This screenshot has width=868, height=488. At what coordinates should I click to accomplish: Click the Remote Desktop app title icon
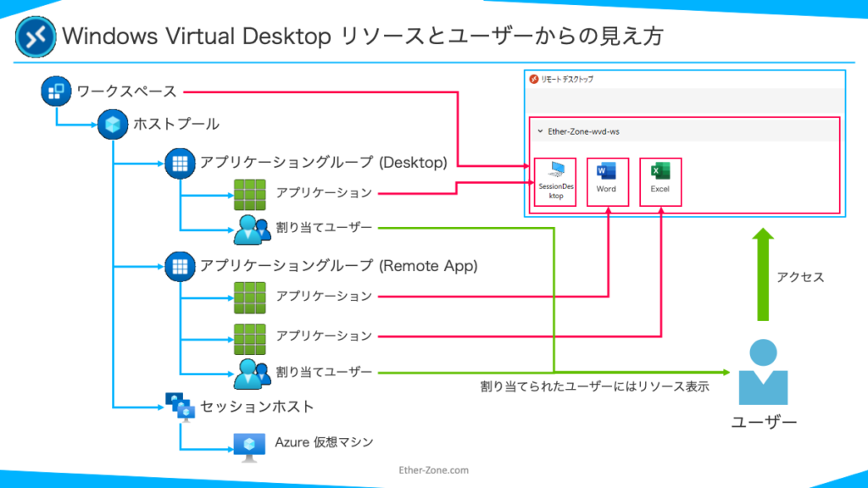click(534, 79)
